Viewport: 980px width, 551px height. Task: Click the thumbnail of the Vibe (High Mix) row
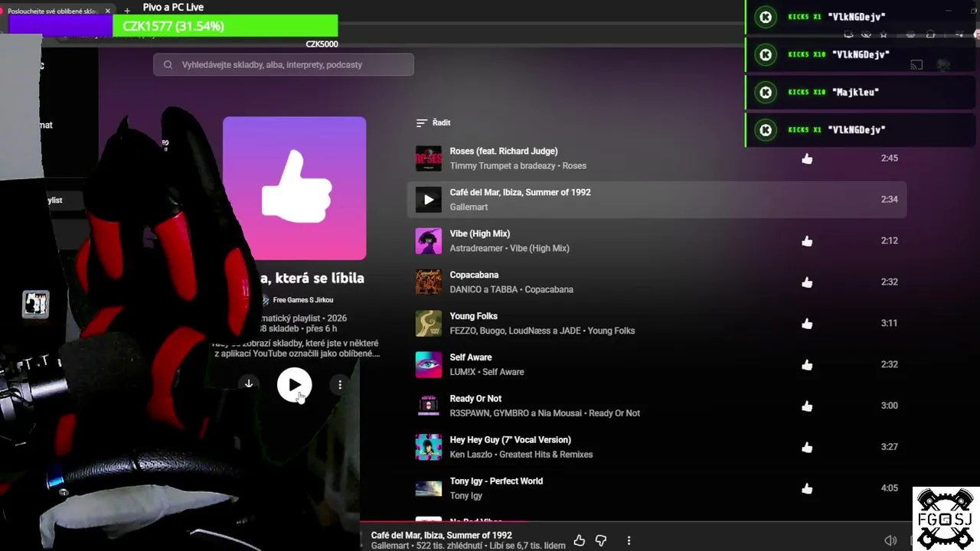point(429,241)
